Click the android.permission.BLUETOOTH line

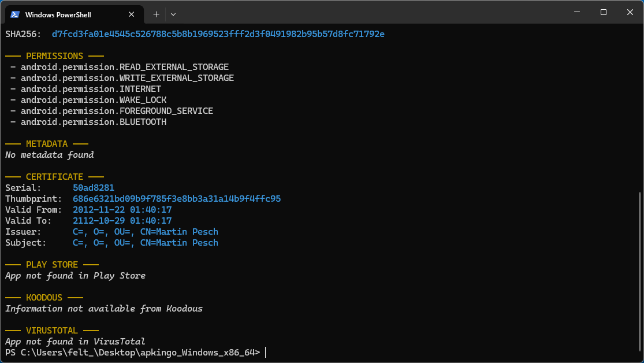88,122
